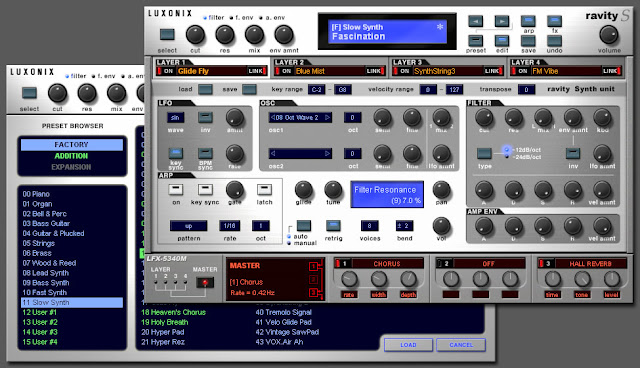Toggle the Layer 4 LINK button
This screenshot has height=368, width=640.
(611, 71)
